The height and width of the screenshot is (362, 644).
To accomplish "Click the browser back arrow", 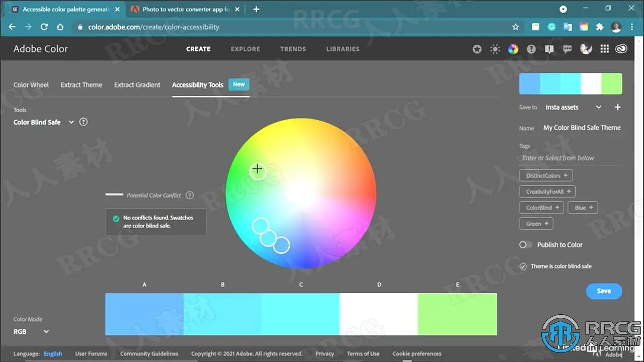I will [x=12, y=27].
